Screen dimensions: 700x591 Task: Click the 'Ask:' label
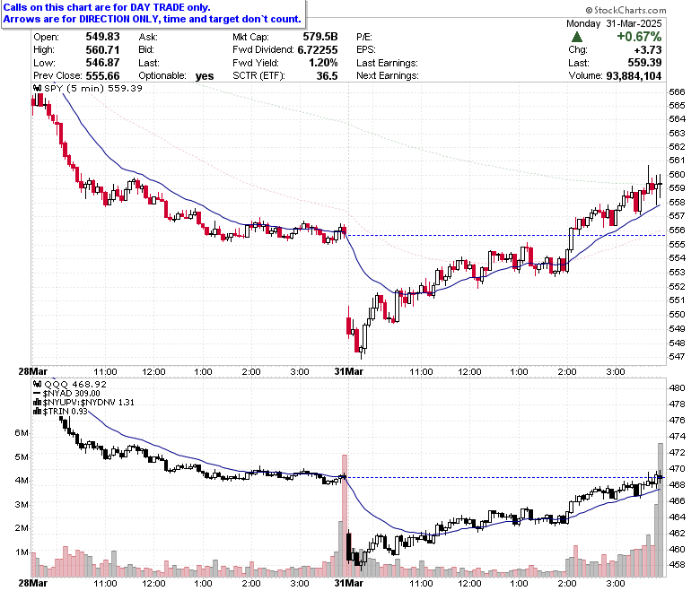(147, 37)
